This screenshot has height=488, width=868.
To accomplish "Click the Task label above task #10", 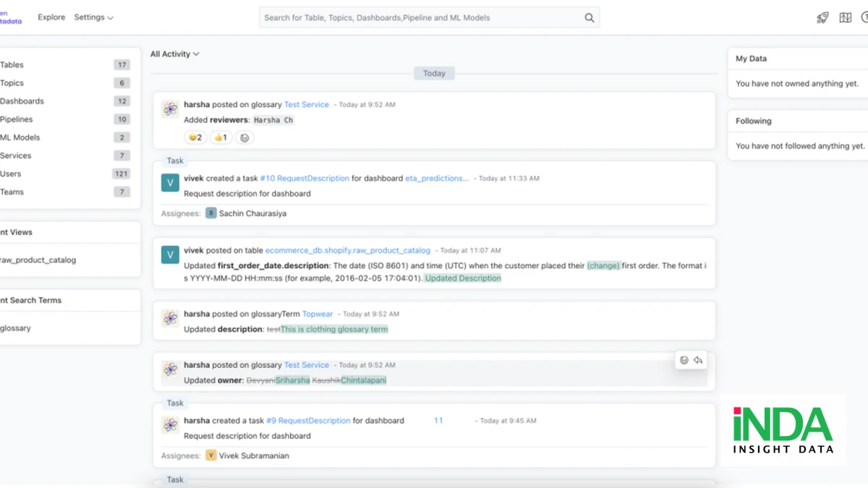I will click(x=175, y=161).
